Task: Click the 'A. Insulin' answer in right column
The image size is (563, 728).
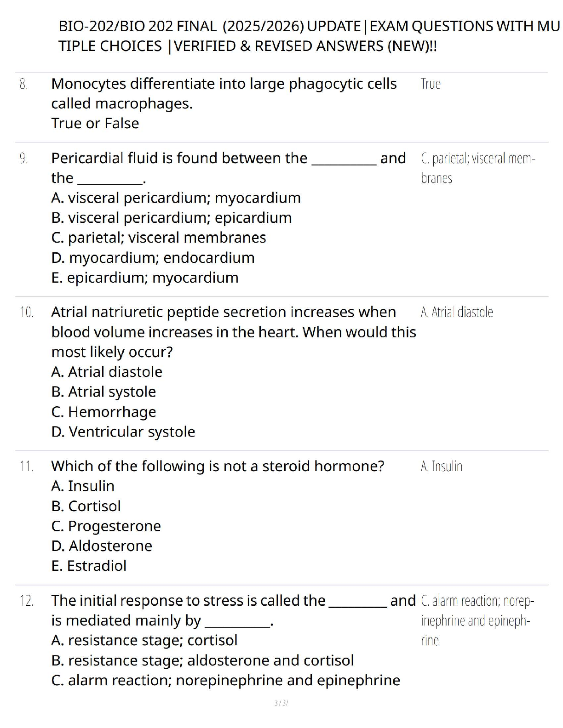Action: point(441,466)
